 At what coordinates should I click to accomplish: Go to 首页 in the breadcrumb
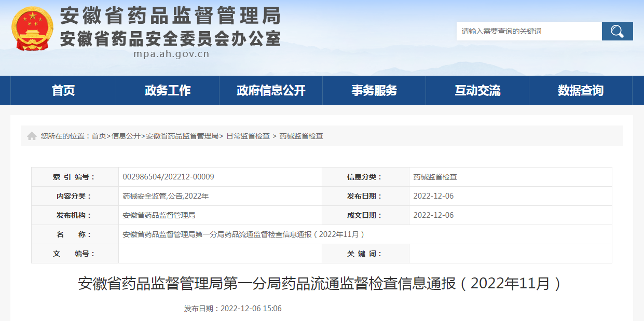pyautogui.click(x=99, y=136)
